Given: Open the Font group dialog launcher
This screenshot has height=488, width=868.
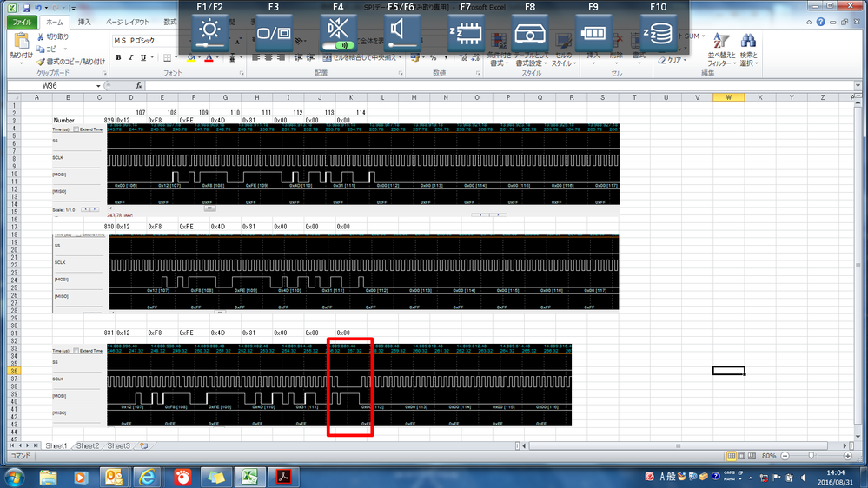Looking at the screenshot, I should (x=242, y=73).
